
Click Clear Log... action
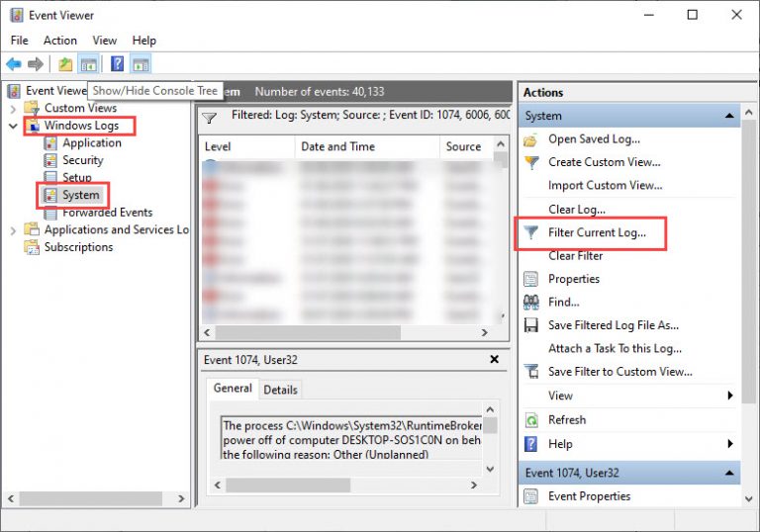577,210
